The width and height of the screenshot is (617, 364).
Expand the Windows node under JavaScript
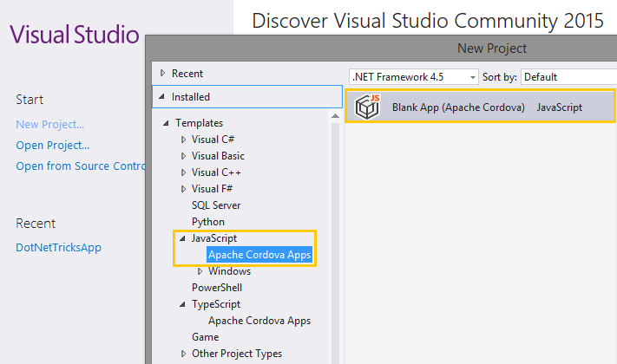click(x=200, y=271)
